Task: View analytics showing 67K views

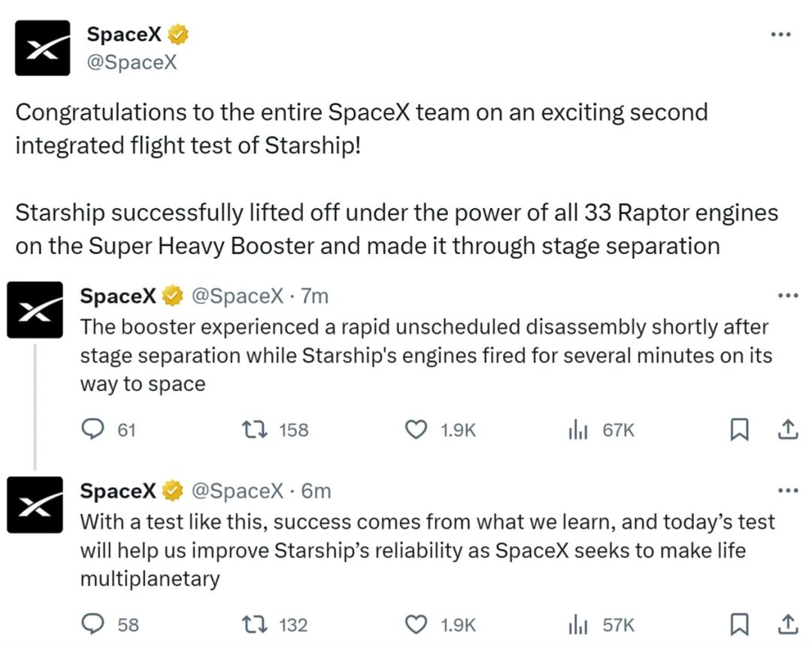Action: (x=577, y=429)
